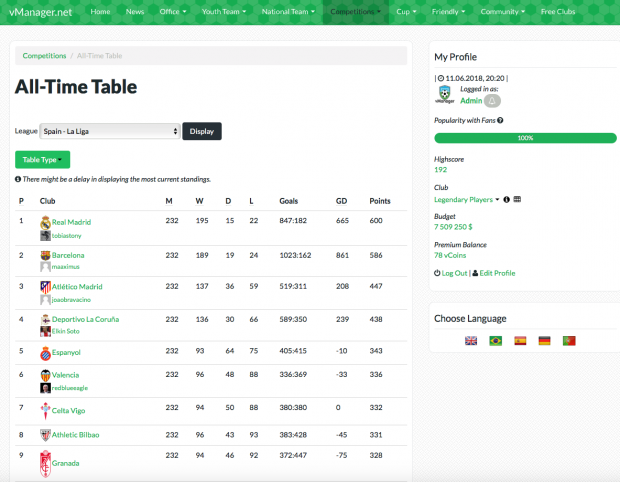Open the Friendly menu dropdown
Viewport: 620px width, 482px height.
pos(448,12)
